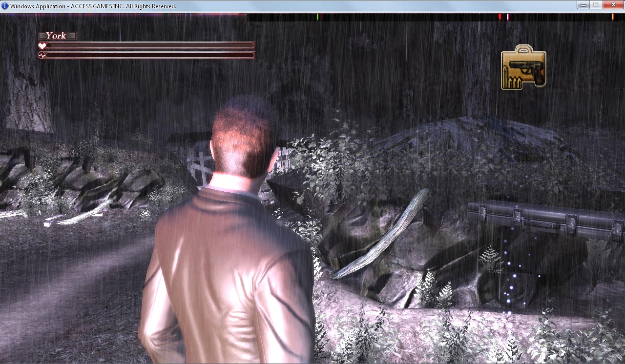Click the briefcase handle on weapon icon
The height and width of the screenshot is (364, 625).
tap(523, 48)
